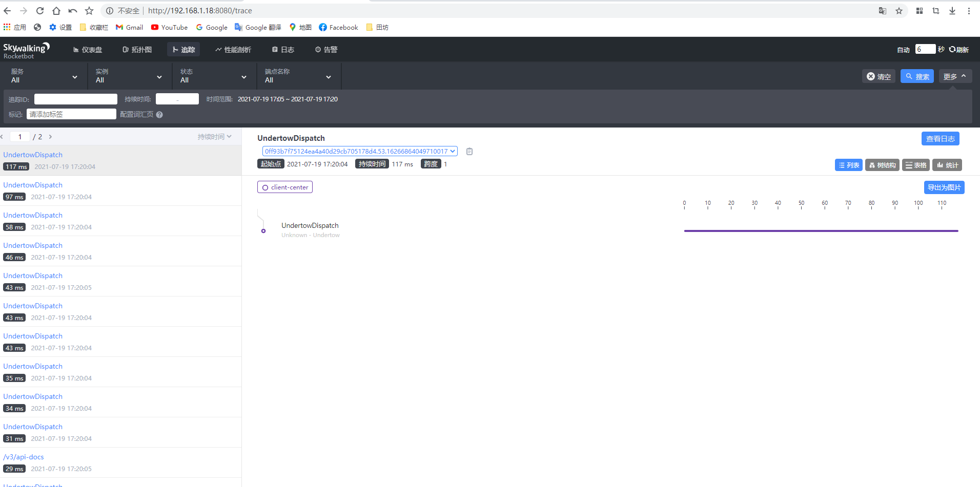Open the YouTube bookmark
Screen dimensions: 980x487
(169, 27)
